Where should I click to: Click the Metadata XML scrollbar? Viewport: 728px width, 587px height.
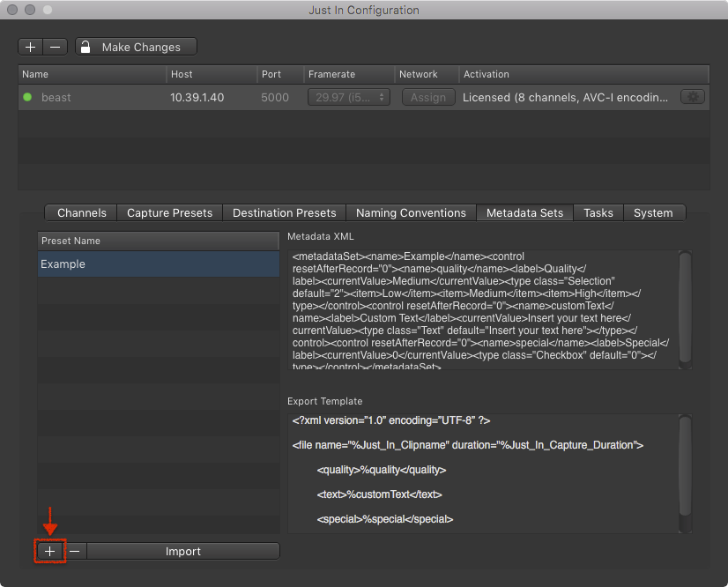(x=685, y=309)
